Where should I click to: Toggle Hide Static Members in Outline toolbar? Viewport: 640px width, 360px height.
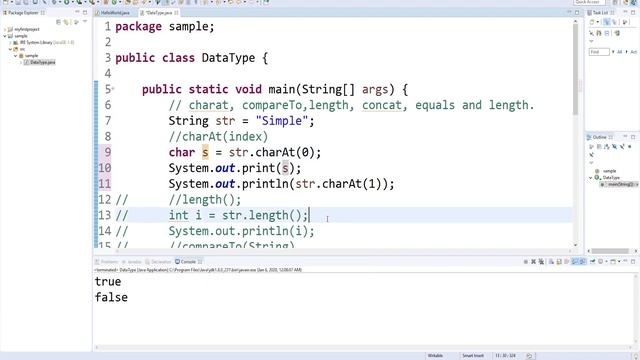(622, 147)
